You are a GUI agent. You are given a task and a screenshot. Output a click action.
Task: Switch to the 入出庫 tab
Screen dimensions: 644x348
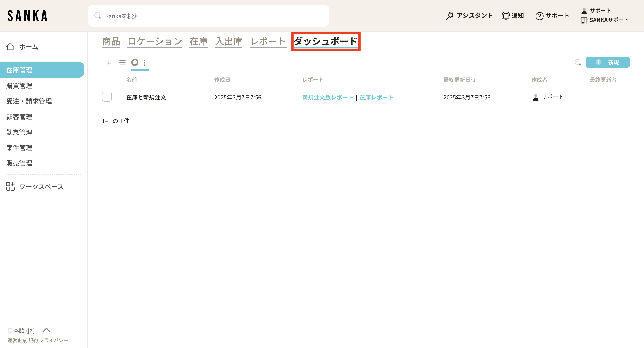(228, 41)
